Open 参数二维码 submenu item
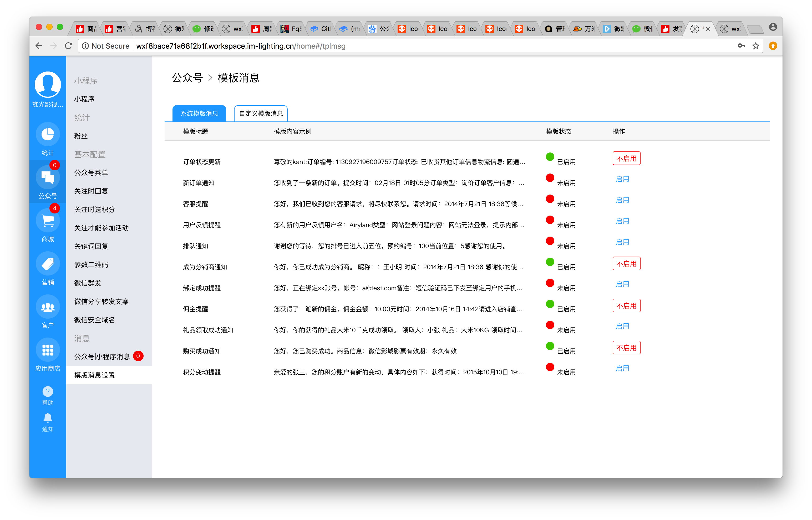Screen dimensions: 812x520 pyautogui.click(x=109, y=265)
